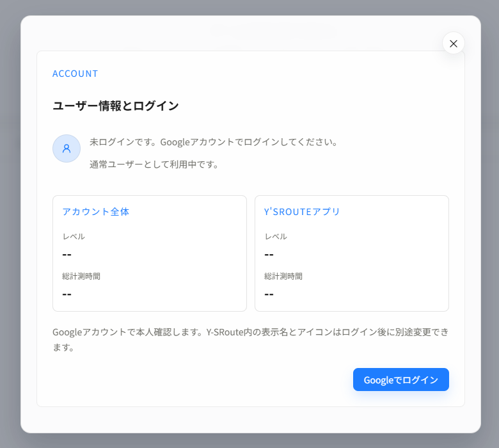Click the 総計測時間 value -- in Y'SROUTEアプリ card
Image resolution: width=499 pixels, height=448 pixels.
click(x=269, y=294)
